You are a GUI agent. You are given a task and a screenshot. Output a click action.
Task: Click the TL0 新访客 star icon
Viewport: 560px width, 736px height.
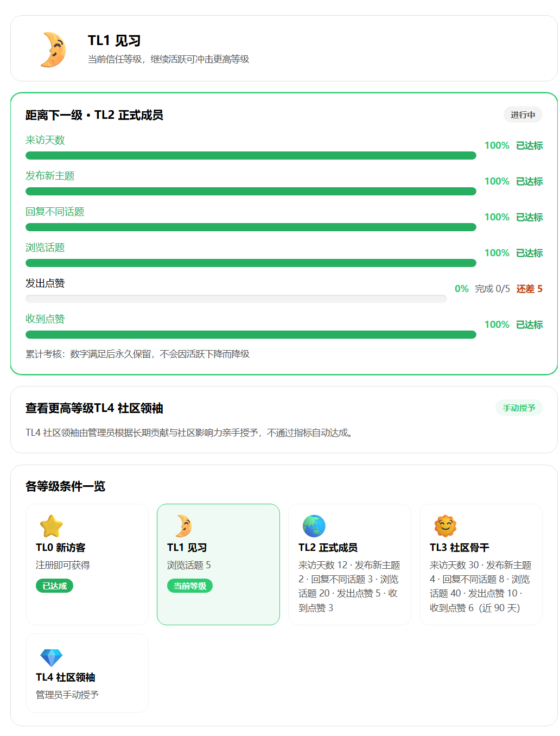(x=52, y=526)
